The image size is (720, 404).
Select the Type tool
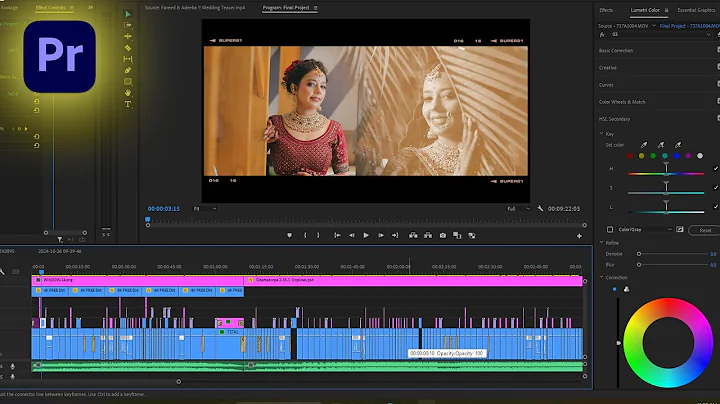(128, 104)
